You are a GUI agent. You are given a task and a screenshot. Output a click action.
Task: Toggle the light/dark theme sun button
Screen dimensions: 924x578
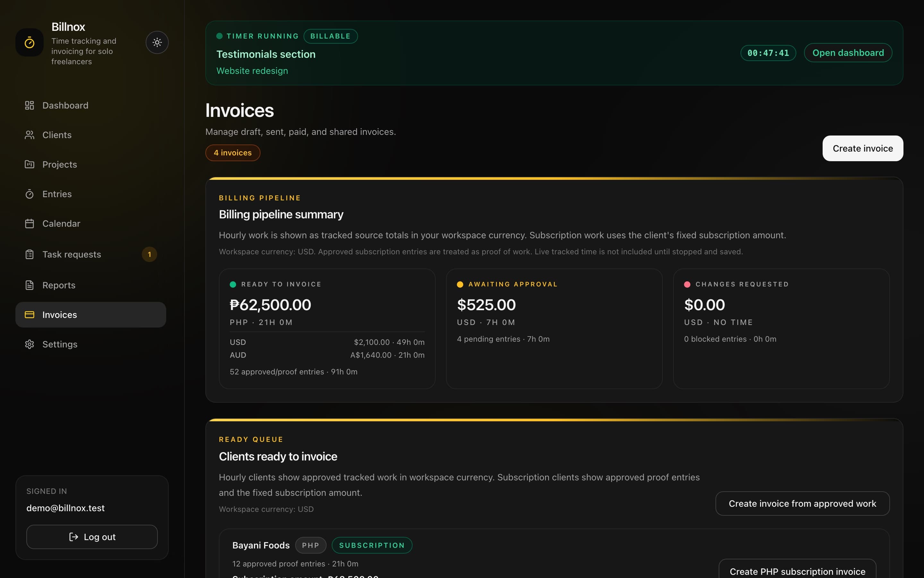[x=157, y=42]
